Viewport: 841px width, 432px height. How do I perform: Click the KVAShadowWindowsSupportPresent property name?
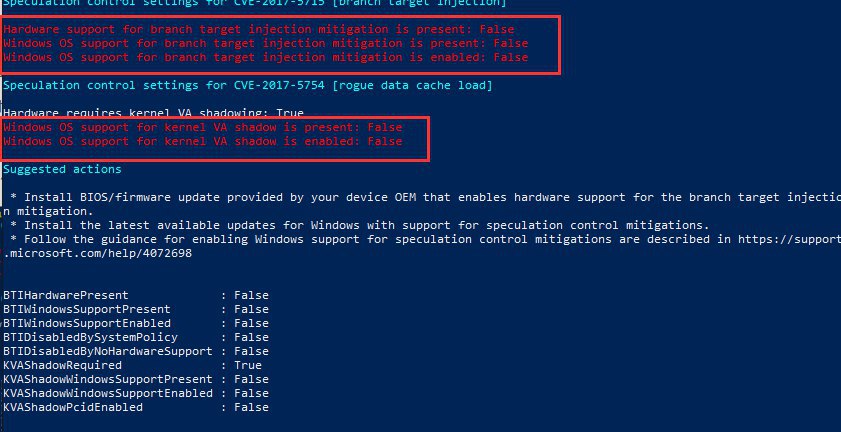click(107, 379)
